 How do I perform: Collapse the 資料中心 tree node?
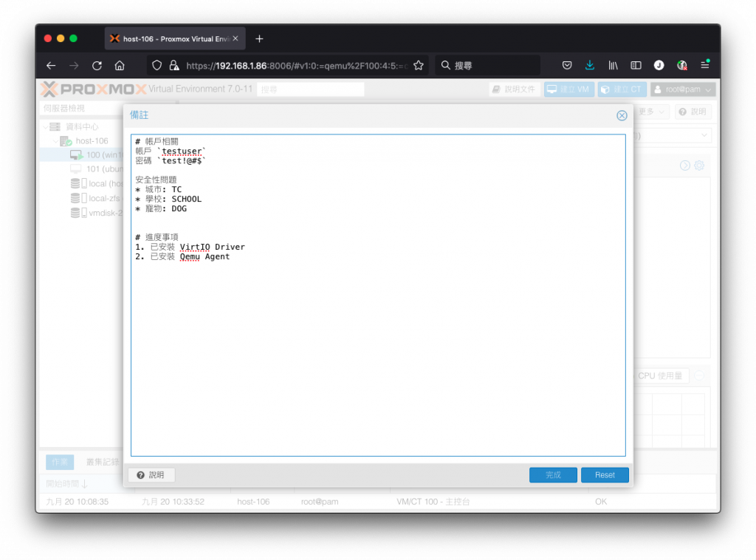45,127
